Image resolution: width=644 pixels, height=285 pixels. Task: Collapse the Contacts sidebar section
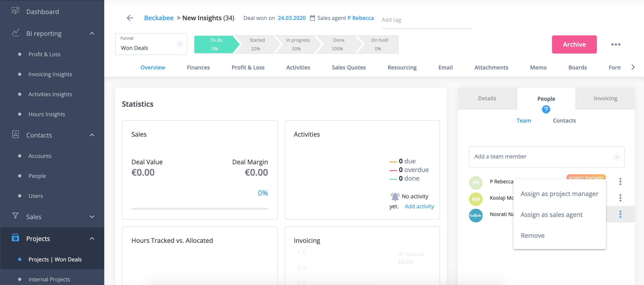pos(92,135)
